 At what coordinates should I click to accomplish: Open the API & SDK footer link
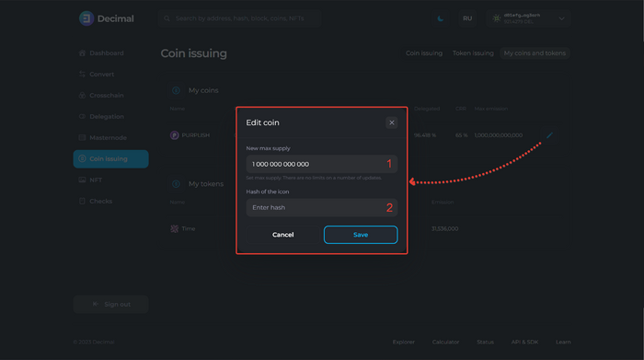click(x=524, y=342)
